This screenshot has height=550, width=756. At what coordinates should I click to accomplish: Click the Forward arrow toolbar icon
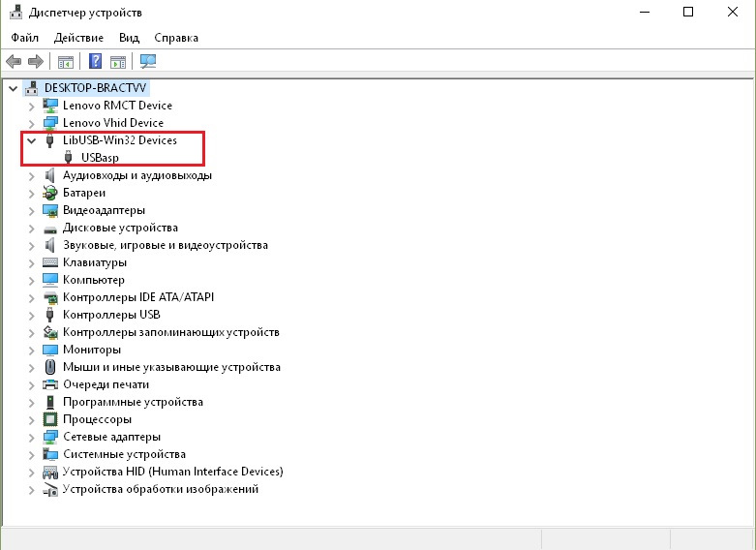37,62
